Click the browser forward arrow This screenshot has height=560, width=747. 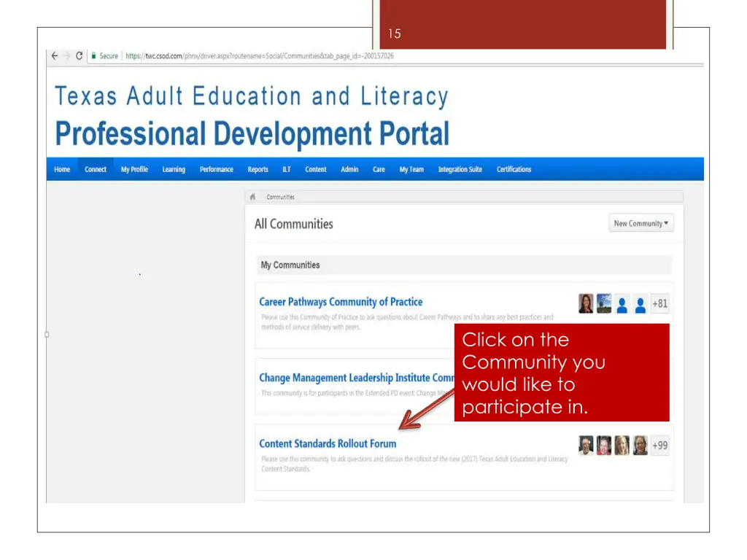pyautogui.click(x=66, y=55)
